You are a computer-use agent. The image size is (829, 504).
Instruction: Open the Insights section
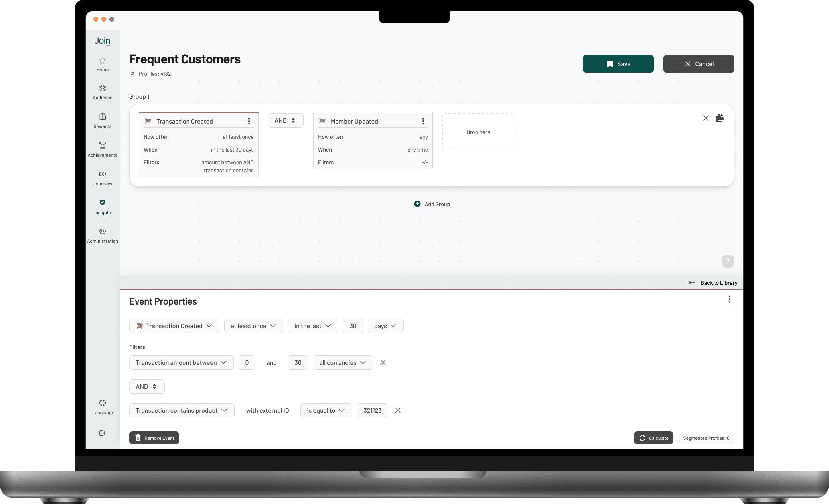click(x=103, y=207)
